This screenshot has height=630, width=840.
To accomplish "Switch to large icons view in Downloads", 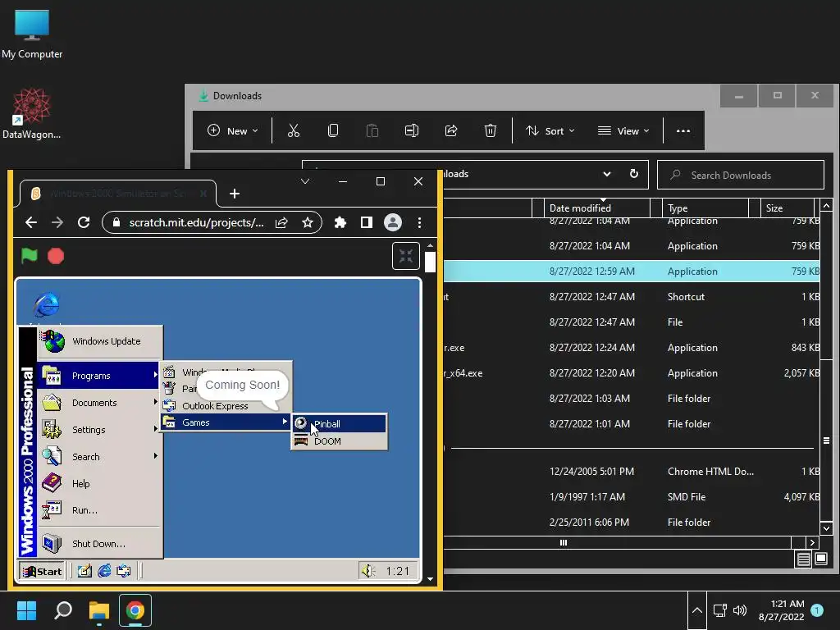I will [x=821, y=559].
